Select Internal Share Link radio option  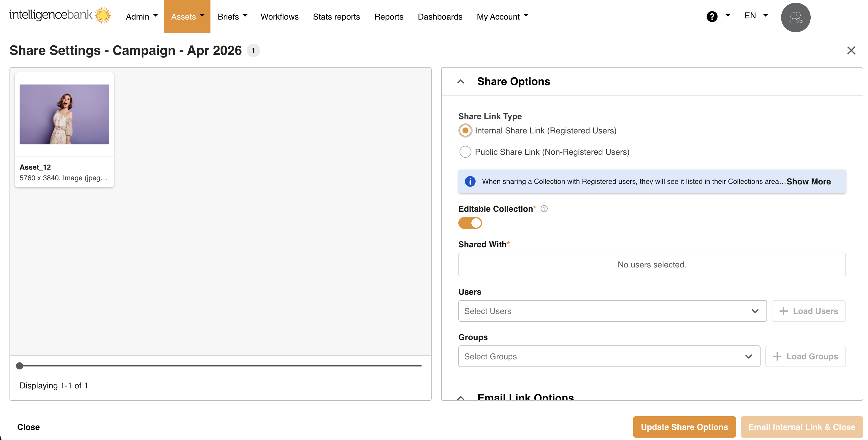465,131
